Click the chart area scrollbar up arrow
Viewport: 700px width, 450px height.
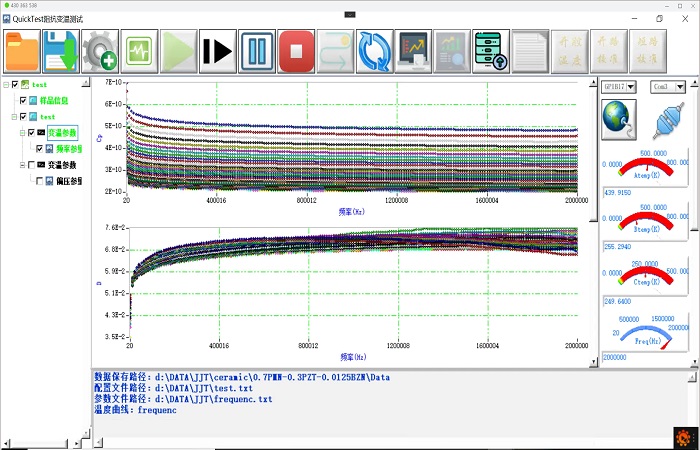click(593, 83)
